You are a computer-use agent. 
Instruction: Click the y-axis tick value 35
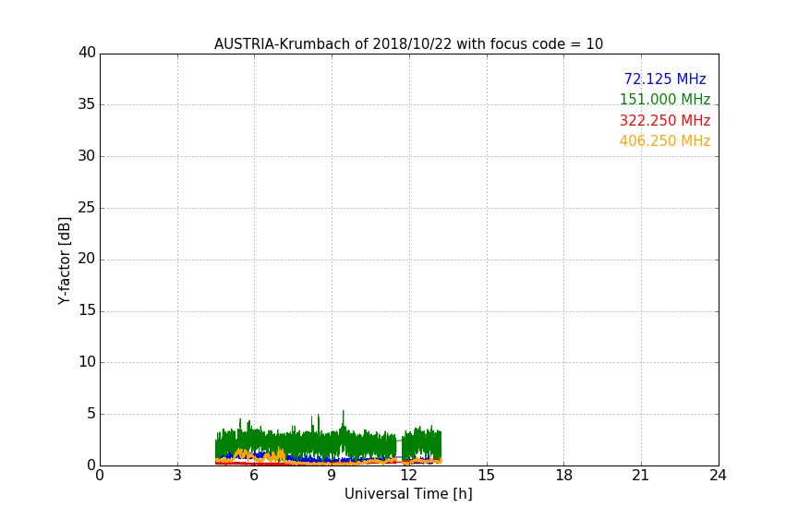pos(87,104)
